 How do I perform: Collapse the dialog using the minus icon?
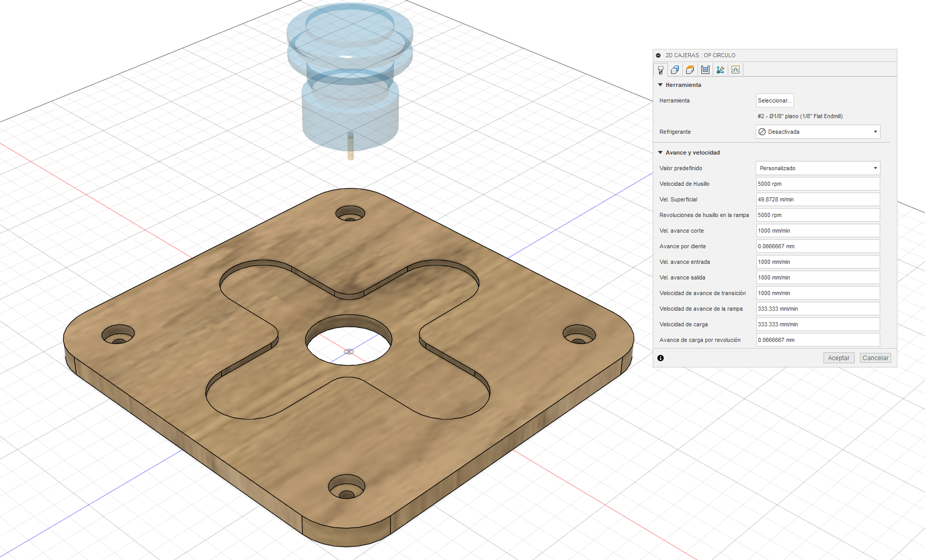(x=658, y=55)
